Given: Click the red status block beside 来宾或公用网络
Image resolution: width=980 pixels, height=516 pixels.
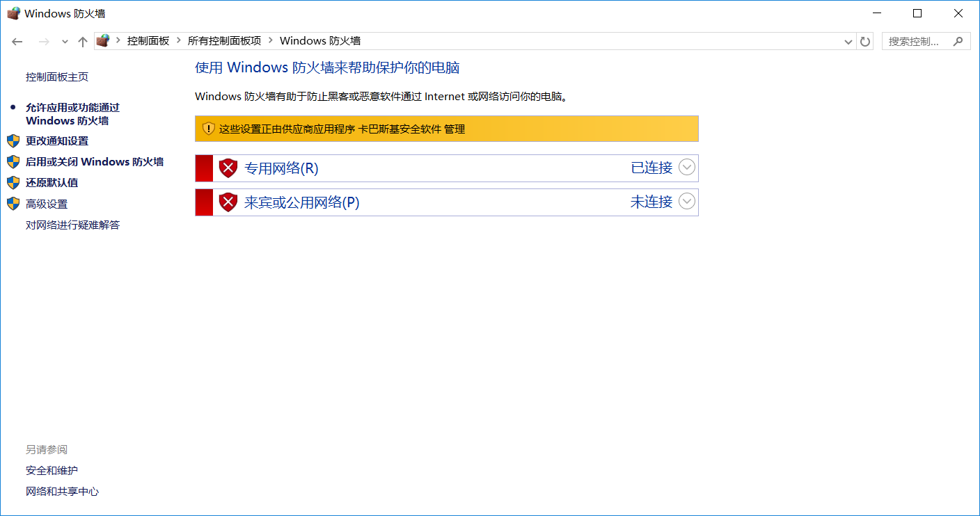Looking at the screenshot, I should point(204,202).
